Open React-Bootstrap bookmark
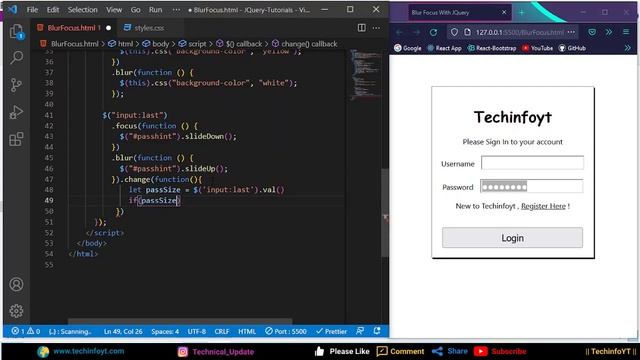Viewport: 640px width, 360px height. click(492, 48)
